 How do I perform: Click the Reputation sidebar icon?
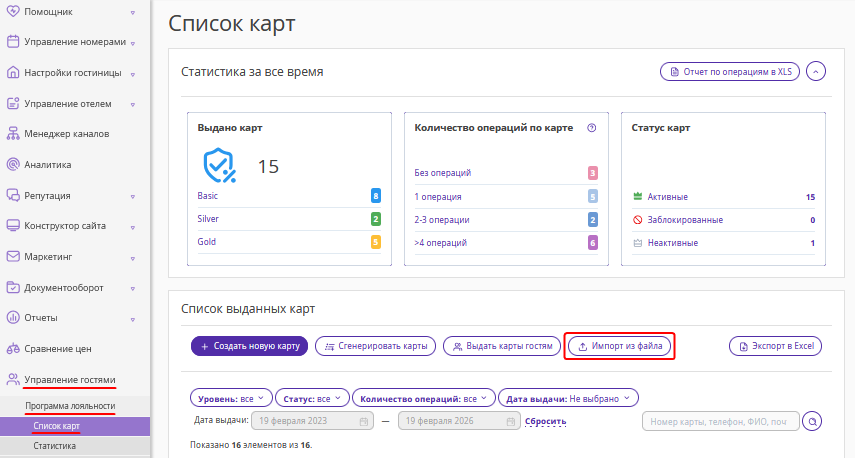[x=14, y=196]
